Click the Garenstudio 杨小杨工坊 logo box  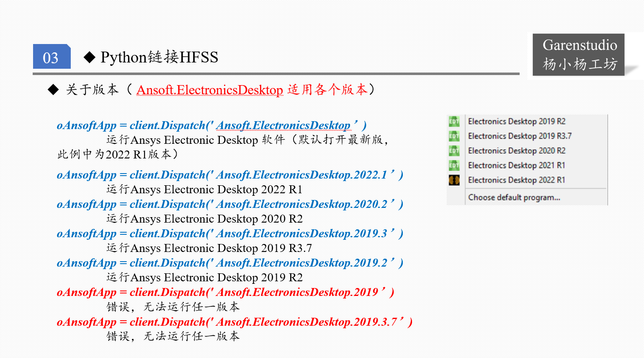point(578,55)
